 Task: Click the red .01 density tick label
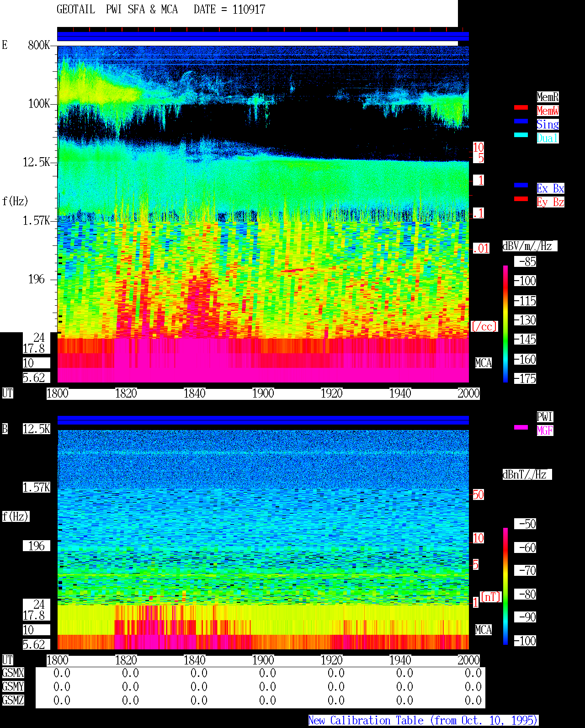click(481, 248)
